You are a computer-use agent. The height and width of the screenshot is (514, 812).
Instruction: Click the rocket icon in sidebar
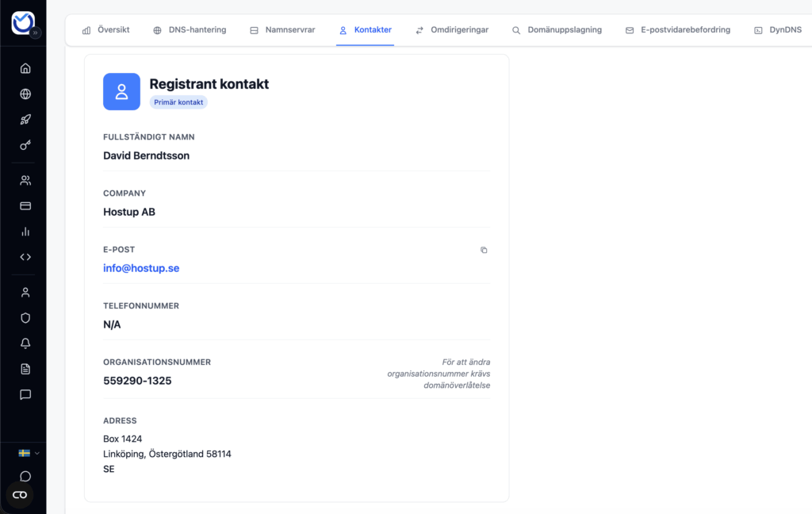click(x=25, y=120)
